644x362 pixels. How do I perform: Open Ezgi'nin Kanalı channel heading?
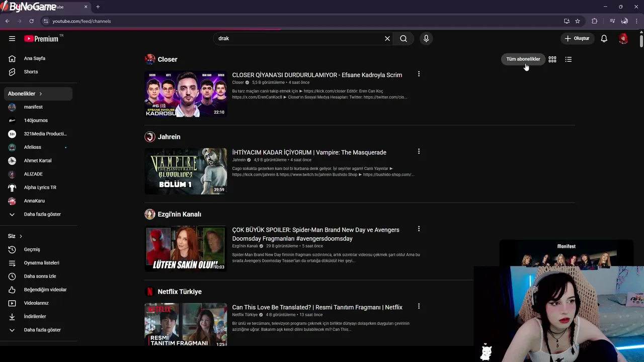(179, 214)
